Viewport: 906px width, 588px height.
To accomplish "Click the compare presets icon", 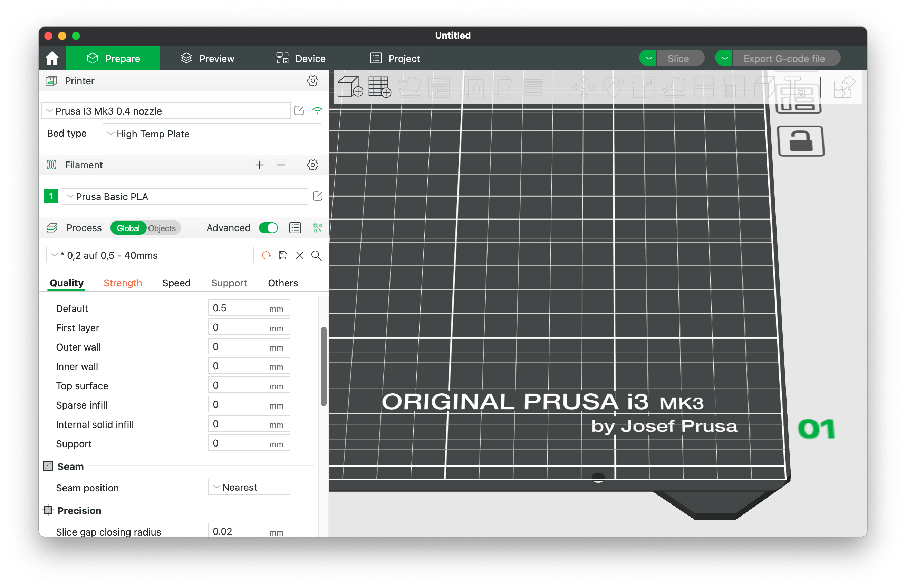I will tap(318, 228).
